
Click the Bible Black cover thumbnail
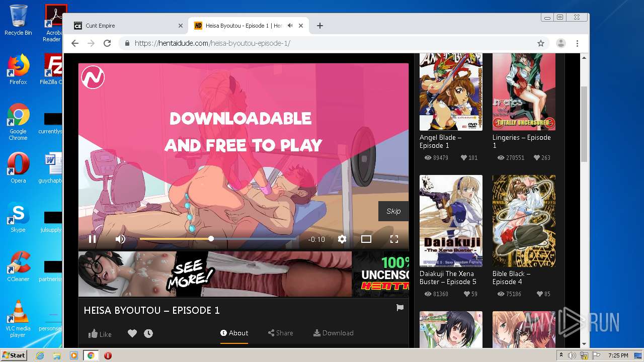pos(524,221)
